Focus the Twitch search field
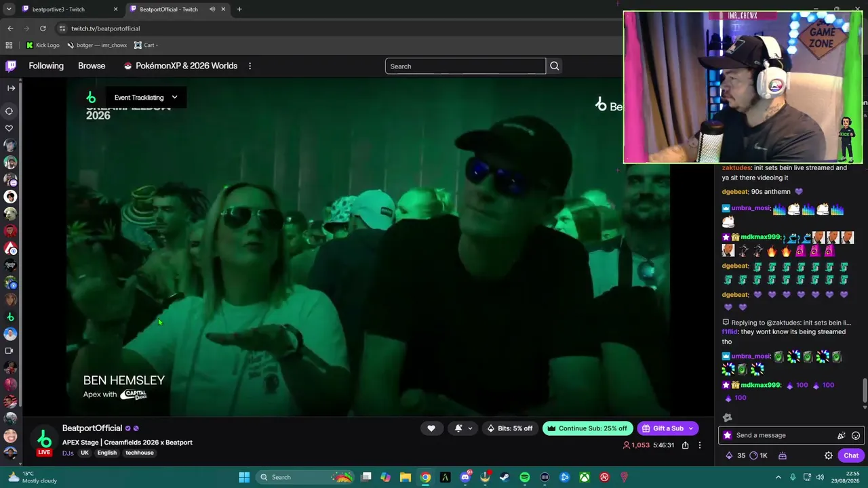The height and width of the screenshot is (488, 868). click(x=465, y=66)
